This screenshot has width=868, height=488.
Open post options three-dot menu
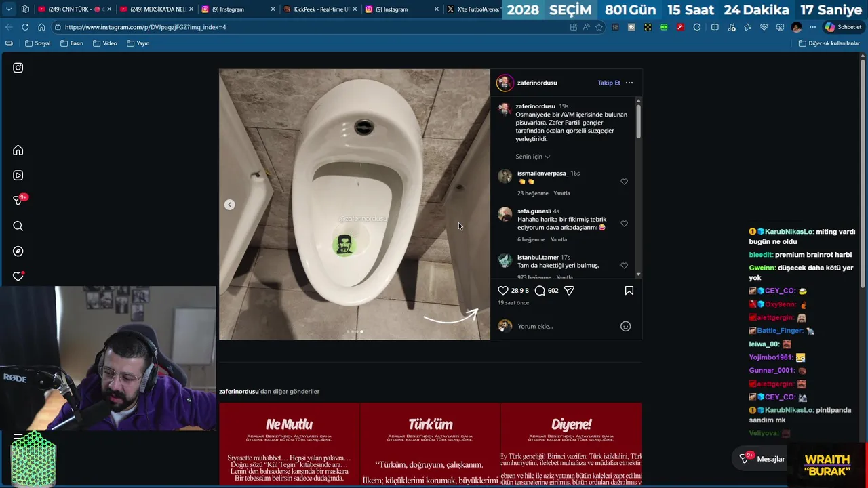coord(629,83)
